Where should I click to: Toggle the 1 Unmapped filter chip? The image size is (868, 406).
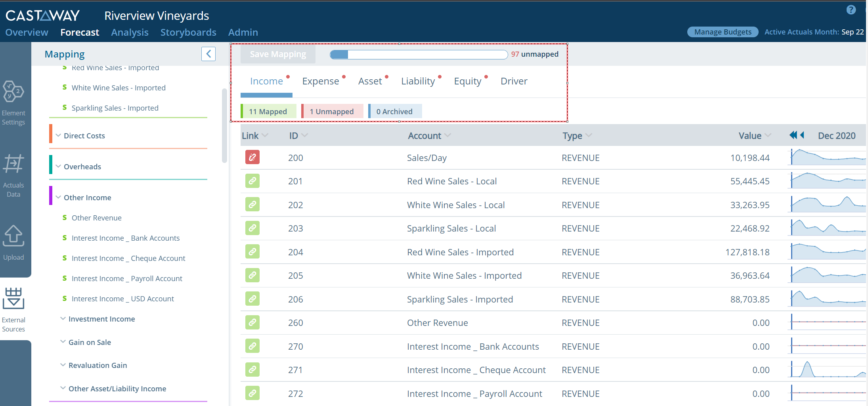[x=332, y=111]
